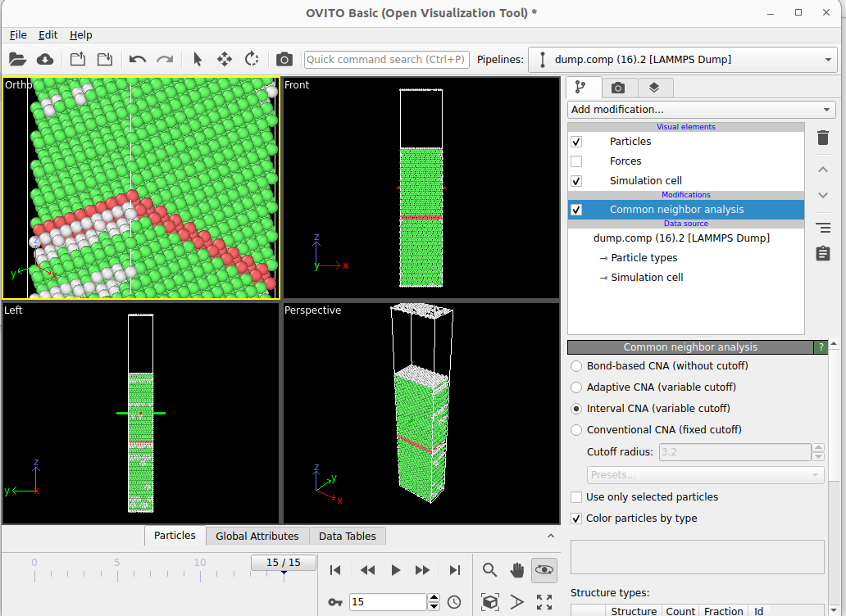Enable the Forces visual element checkbox
The width and height of the screenshot is (846, 616).
576,161
